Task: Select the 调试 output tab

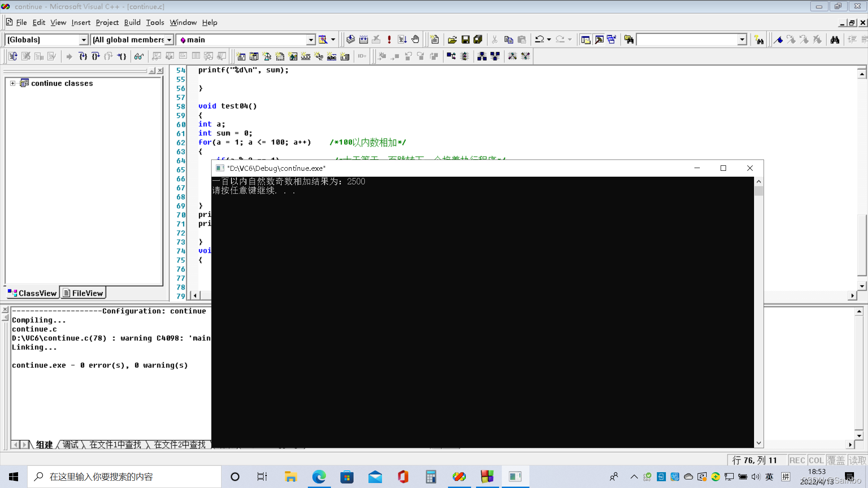Action: pyautogui.click(x=70, y=445)
